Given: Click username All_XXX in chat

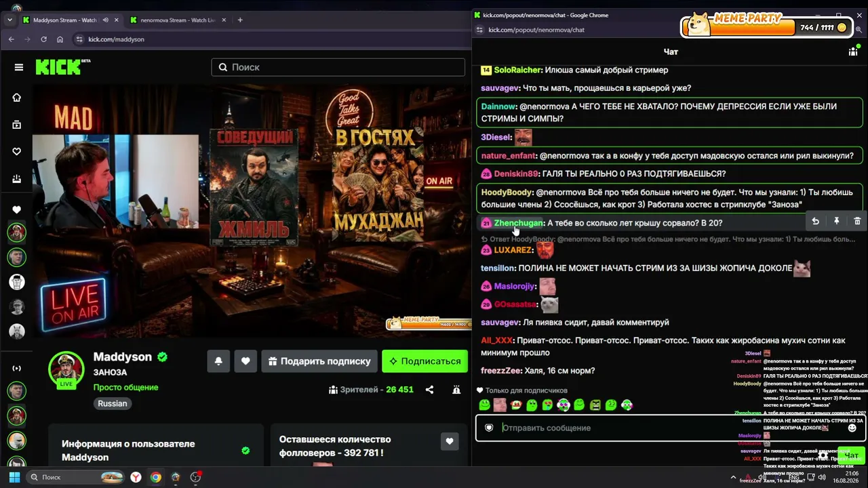Looking at the screenshot, I should (497, 340).
